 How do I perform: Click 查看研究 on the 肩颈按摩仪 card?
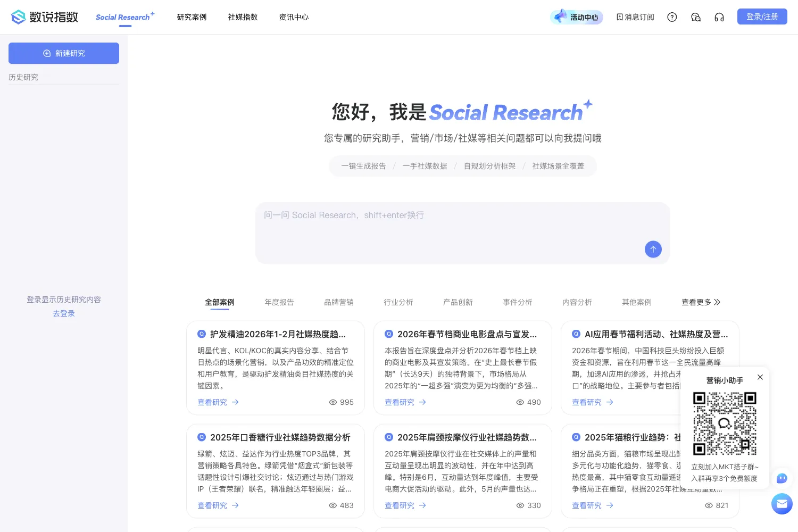point(405,505)
